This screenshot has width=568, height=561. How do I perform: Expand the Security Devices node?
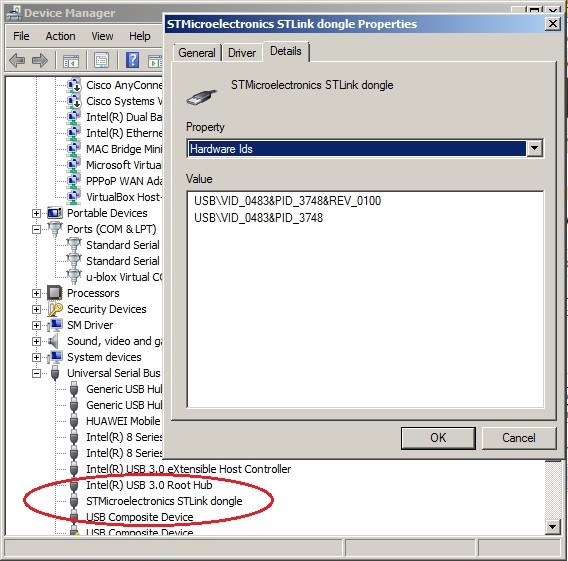pyautogui.click(x=36, y=309)
